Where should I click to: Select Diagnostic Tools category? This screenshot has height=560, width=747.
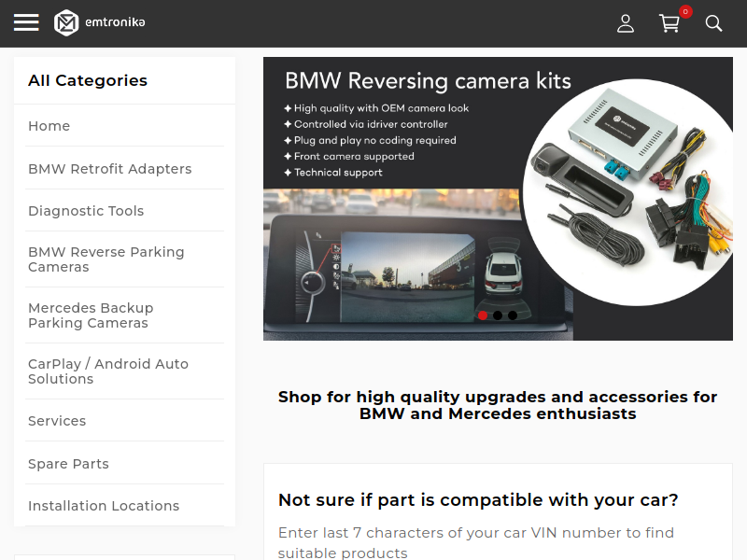(x=86, y=211)
